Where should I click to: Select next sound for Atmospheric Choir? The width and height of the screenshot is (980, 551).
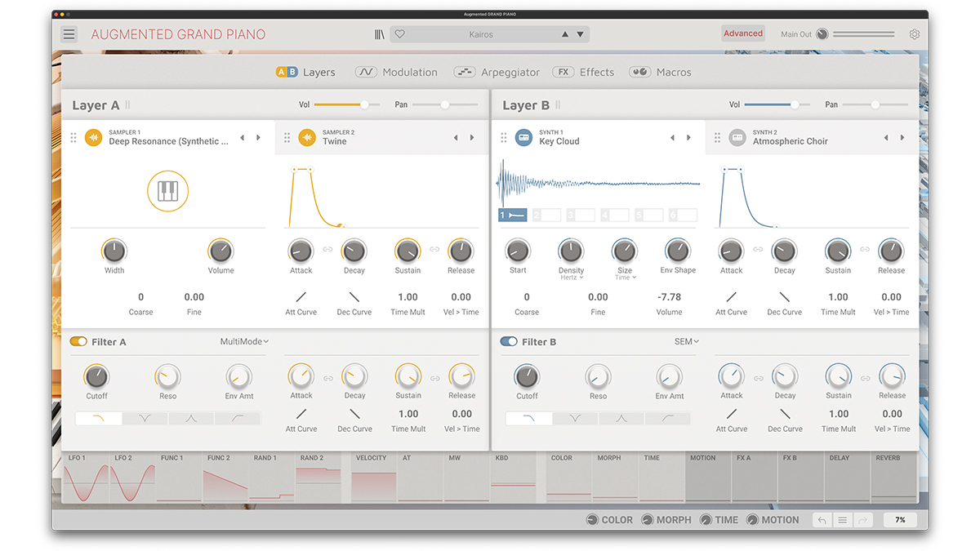(902, 138)
